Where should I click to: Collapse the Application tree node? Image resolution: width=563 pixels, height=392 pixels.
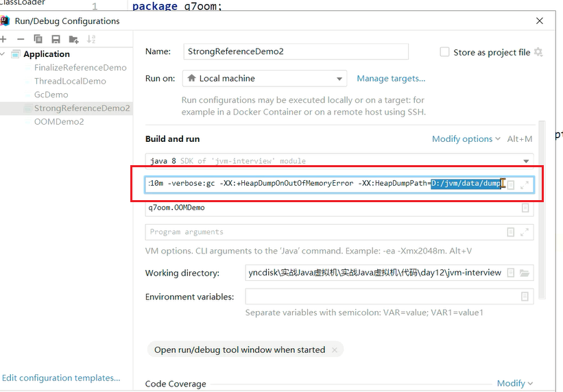[4, 54]
